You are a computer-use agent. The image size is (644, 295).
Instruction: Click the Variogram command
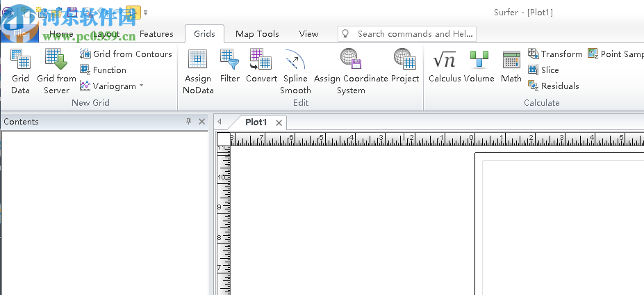pyautogui.click(x=108, y=86)
